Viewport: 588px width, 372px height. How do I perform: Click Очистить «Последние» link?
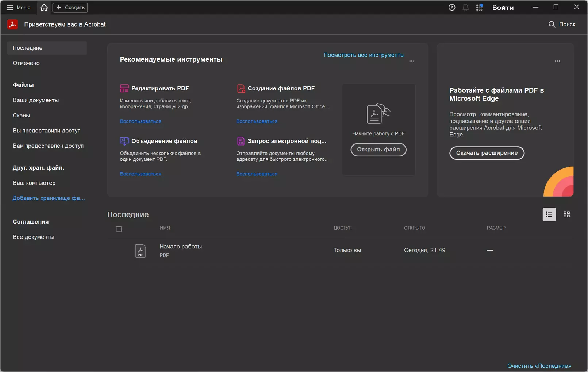539,366
